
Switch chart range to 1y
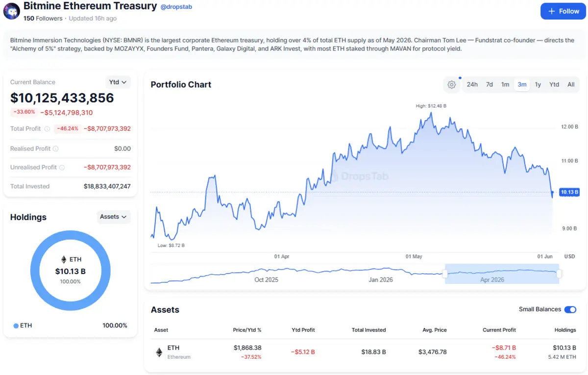(x=538, y=84)
